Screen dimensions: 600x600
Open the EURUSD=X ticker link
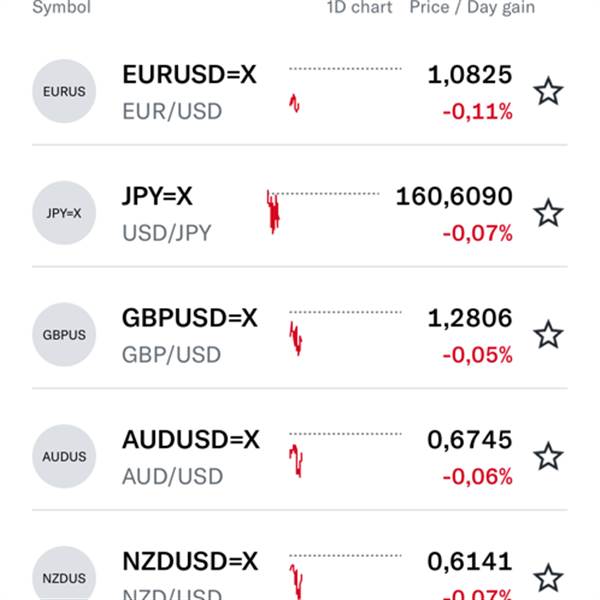[x=189, y=75]
